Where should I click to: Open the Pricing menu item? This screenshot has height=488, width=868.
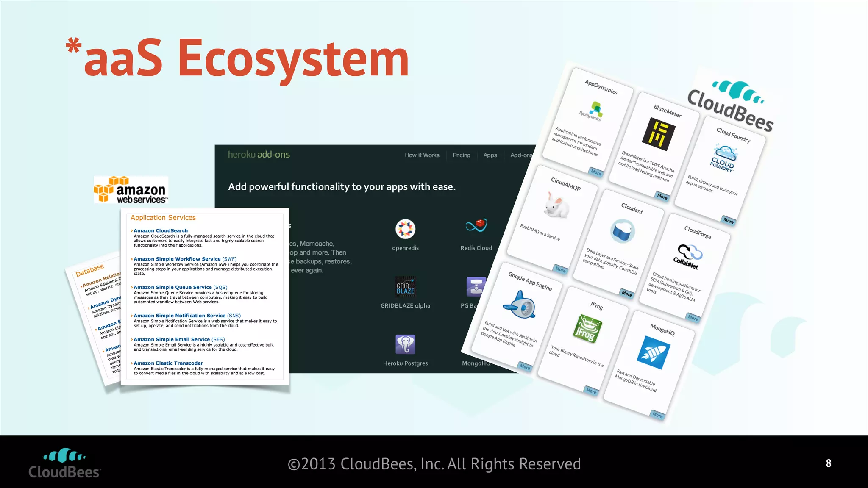click(462, 155)
